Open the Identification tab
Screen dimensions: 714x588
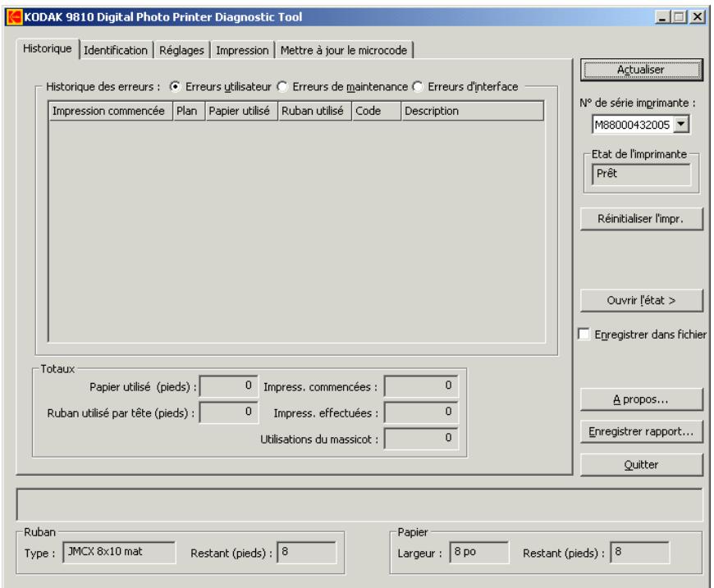(x=116, y=50)
